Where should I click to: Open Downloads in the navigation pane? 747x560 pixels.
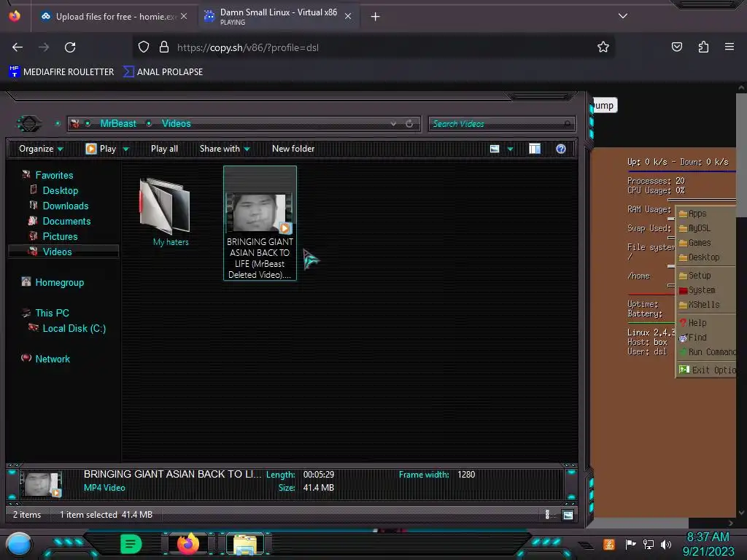pyautogui.click(x=65, y=206)
